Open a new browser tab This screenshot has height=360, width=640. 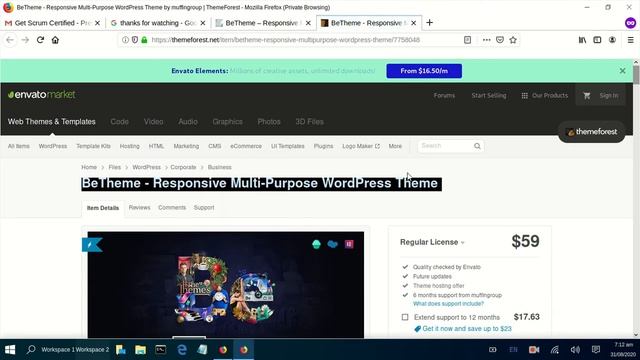click(x=429, y=23)
